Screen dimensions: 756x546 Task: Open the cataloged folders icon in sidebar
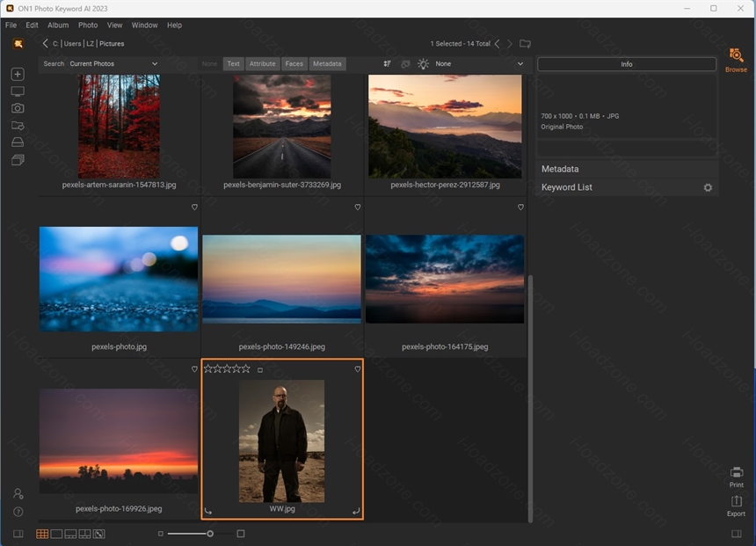(x=18, y=126)
